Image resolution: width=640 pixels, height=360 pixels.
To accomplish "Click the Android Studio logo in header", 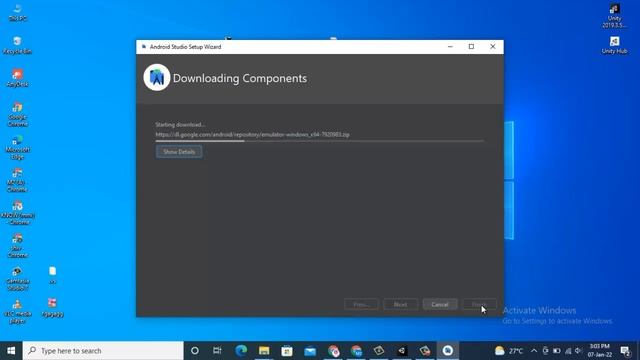I will pos(157,78).
